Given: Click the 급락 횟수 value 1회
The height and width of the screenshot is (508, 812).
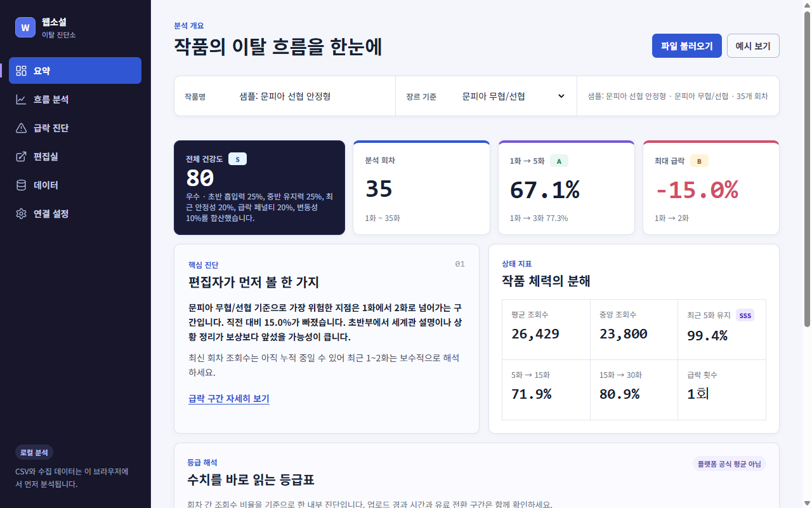Looking at the screenshot, I should (x=698, y=394).
